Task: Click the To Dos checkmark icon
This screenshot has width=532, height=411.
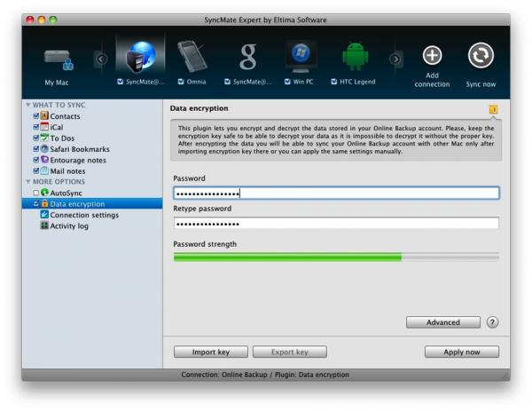Action: [x=44, y=138]
